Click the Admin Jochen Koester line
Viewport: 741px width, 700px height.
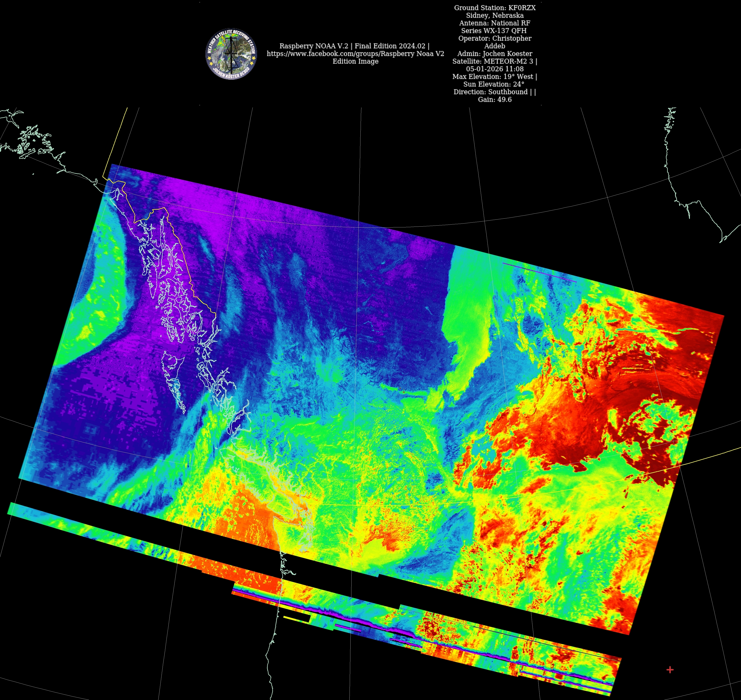(495, 54)
